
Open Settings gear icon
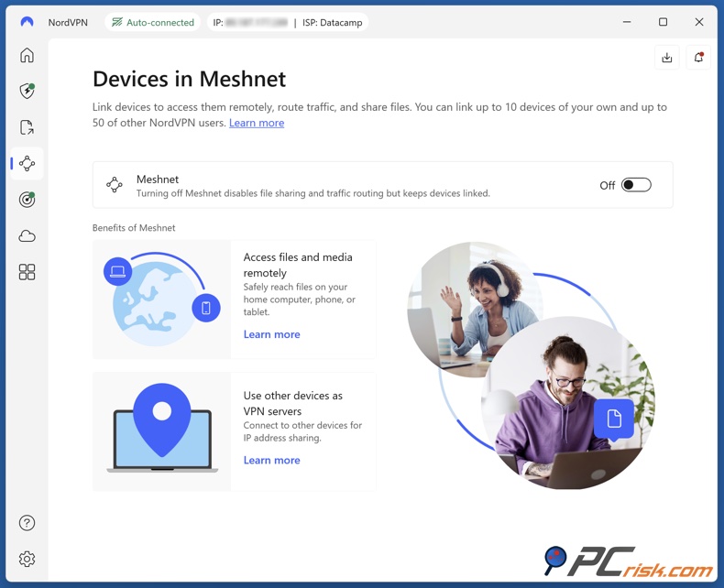[27, 559]
